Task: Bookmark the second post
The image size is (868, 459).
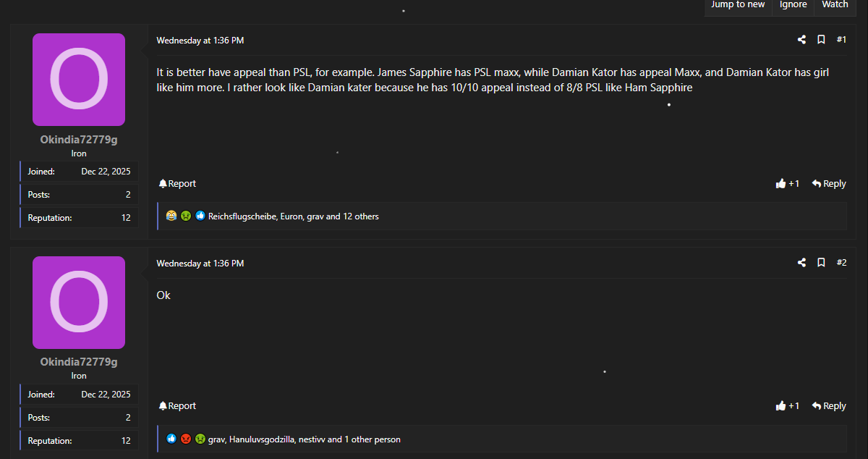Action: click(x=821, y=263)
